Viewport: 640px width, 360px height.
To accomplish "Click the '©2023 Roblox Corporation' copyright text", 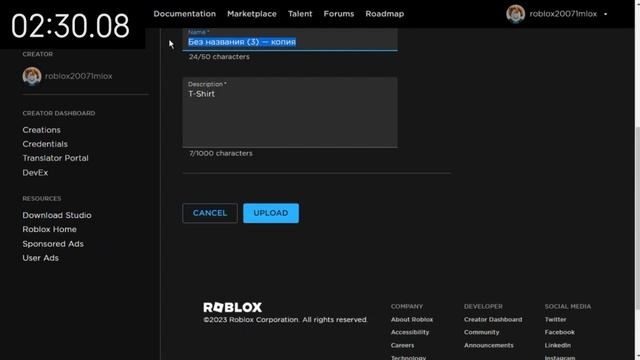I will tap(285, 320).
